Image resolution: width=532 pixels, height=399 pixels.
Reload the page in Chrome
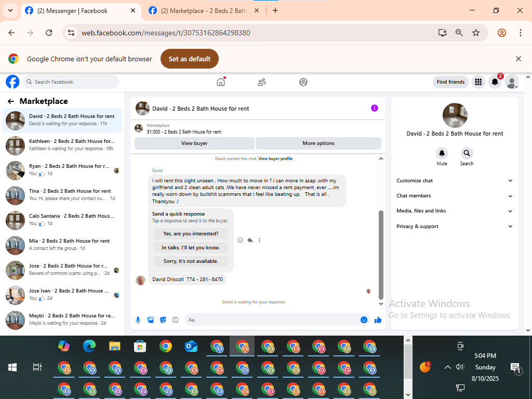49,33
